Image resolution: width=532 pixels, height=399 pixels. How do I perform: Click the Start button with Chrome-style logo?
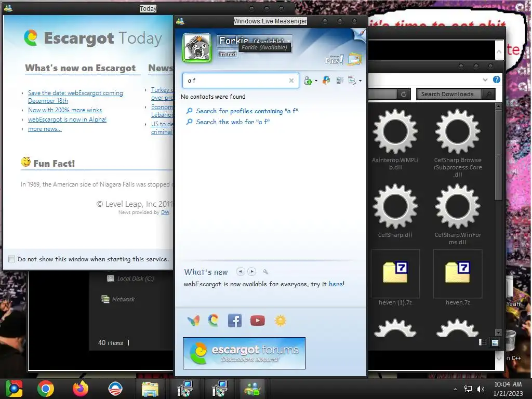pyautogui.click(x=14, y=389)
